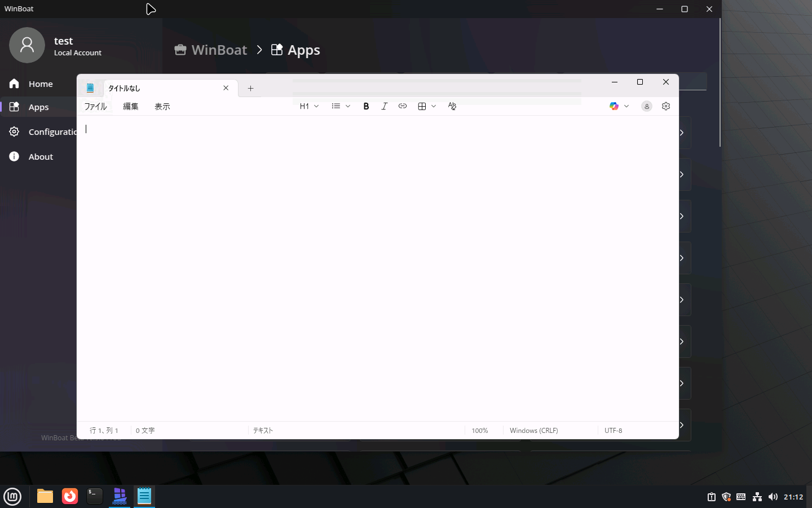Image resolution: width=812 pixels, height=508 pixels.
Task: Open the Copilot dropdown arrow
Action: (x=626, y=106)
